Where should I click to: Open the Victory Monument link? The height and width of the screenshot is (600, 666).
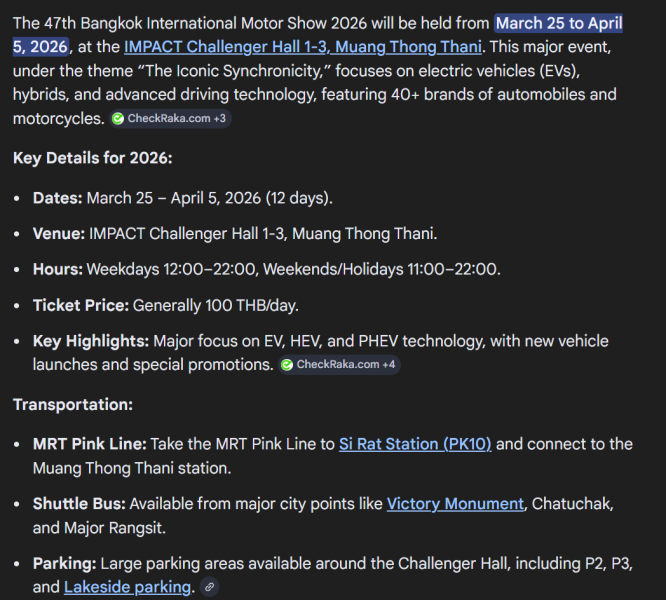pos(455,504)
